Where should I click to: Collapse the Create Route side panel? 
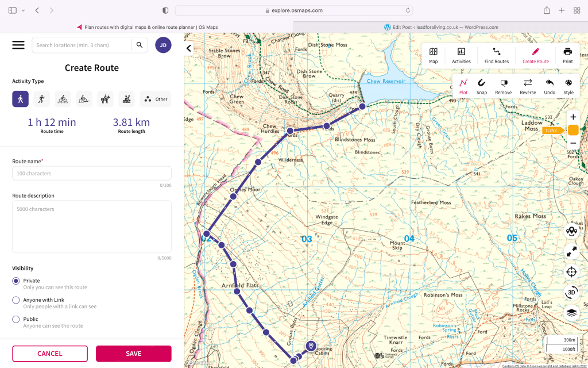(189, 48)
